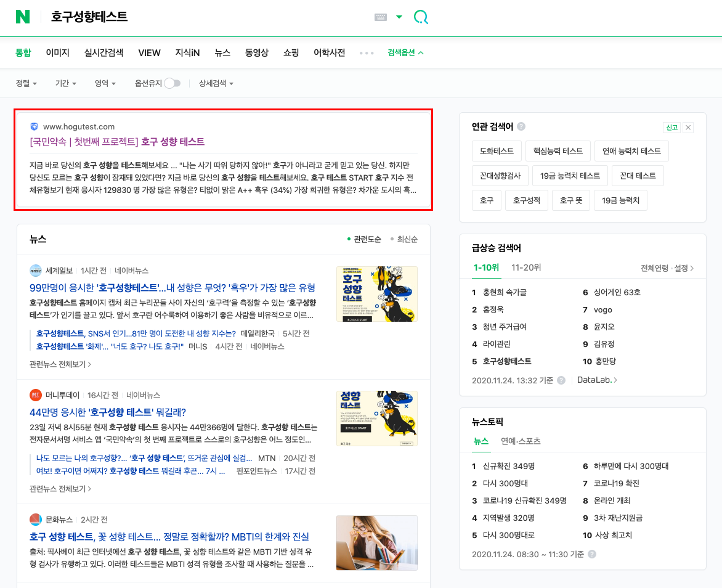Open the 기간 dropdown
Image resolution: width=722 pixels, height=588 pixels.
(x=65, y=83)
